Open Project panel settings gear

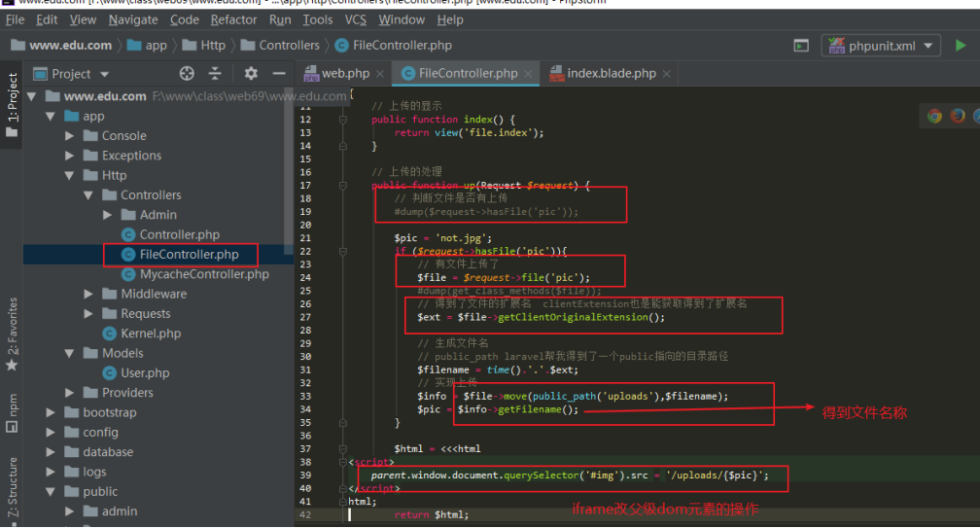coord(251,74)
